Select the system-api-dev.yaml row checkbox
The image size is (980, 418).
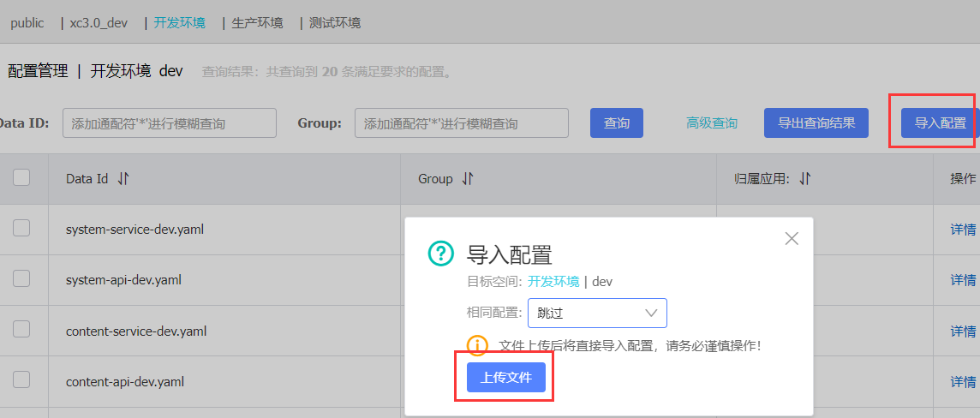(x=22, y=278)
